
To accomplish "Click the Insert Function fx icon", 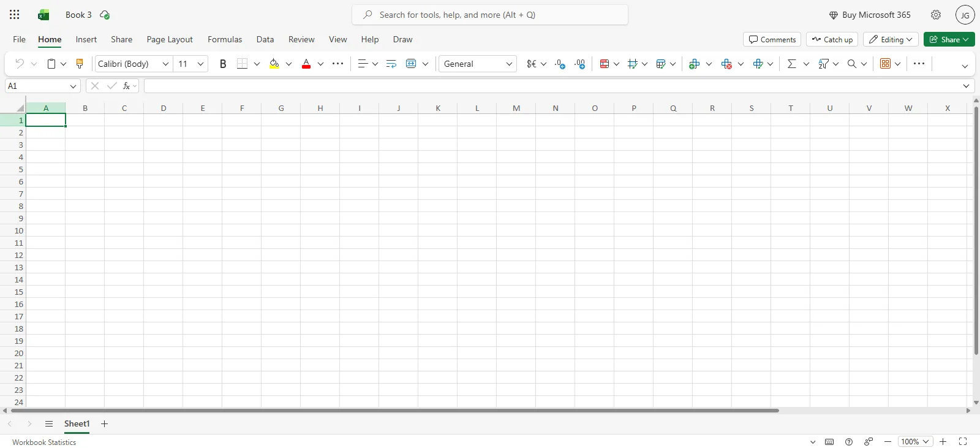I will tap(126, 86).
